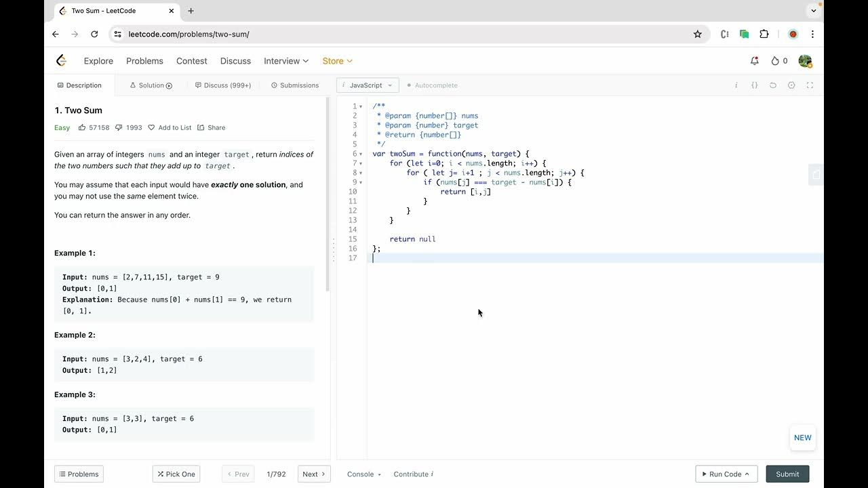Viewport: 868px width, 488px height.
Task: Click the 'Example 2:' heading
Action: (75, 335)
